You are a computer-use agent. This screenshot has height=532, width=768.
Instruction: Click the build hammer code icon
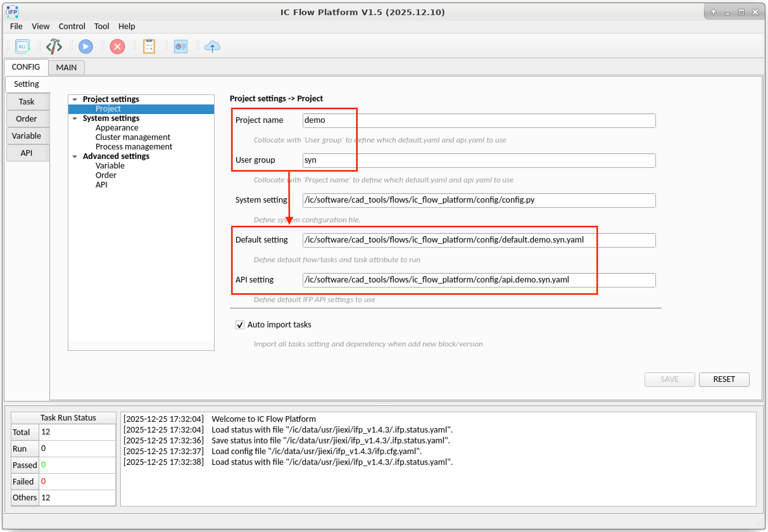click(54, 46)
